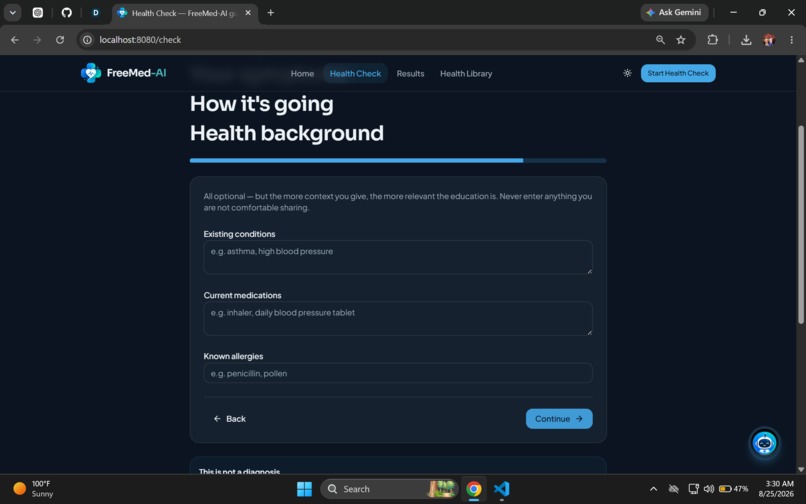Open Visual Studio Code from taskbar

coord(501,489)
